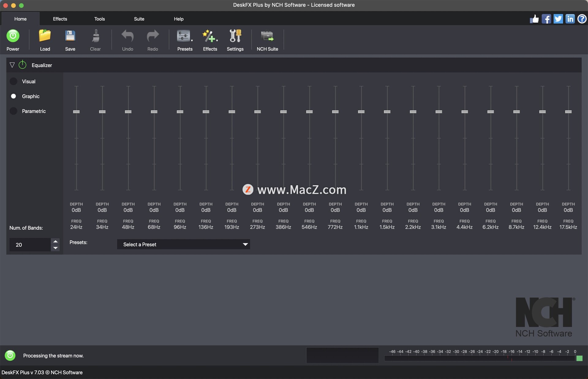Viewport: 588px width, 379px height.
Task: Open the Tools tab
Action: [100, 19]
